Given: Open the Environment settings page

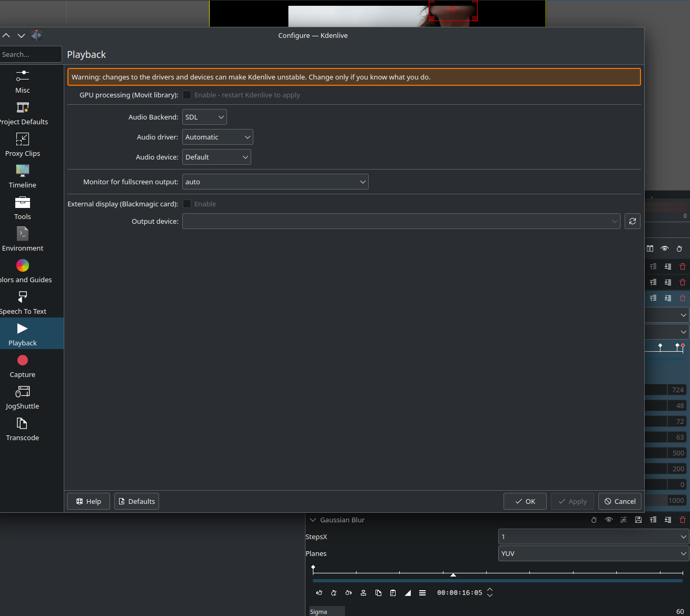Looking at the screenshot, I should click(x=23, y=240).
